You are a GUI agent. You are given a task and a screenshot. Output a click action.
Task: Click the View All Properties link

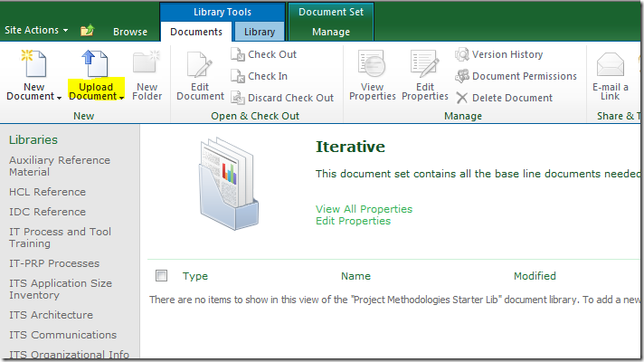coord(364,209)
